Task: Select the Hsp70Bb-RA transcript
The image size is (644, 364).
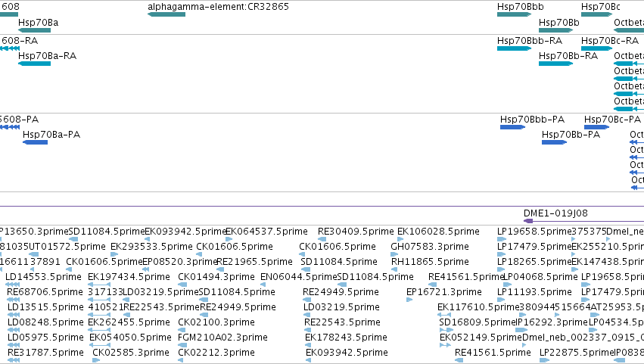Action: 555,64
